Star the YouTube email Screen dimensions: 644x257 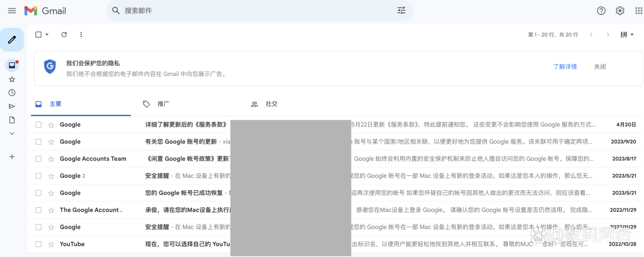point(51,244)
